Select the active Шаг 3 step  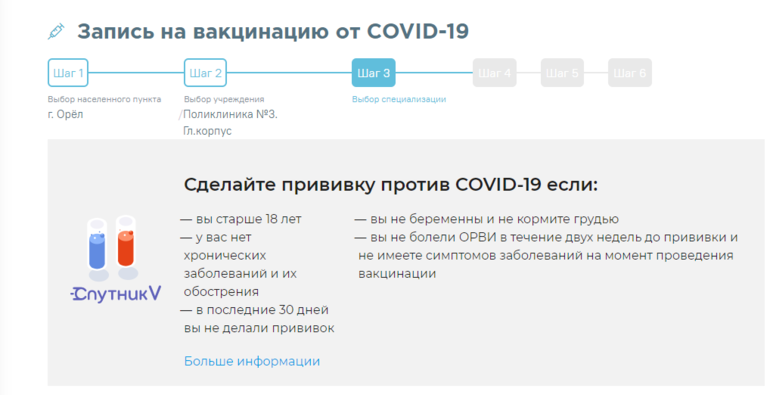[x=373, y=73]
